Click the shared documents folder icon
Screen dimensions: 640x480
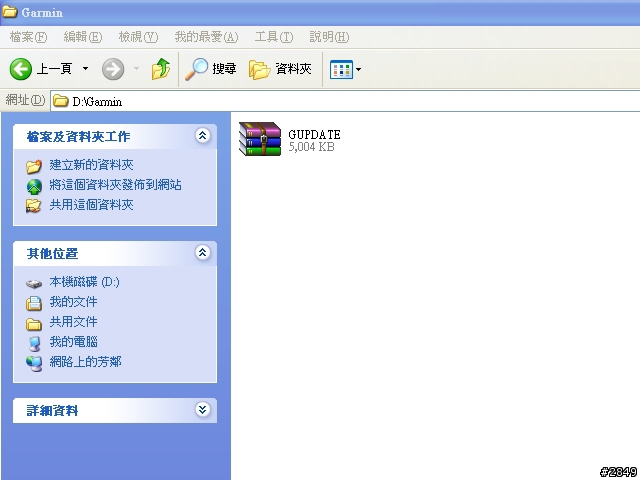click(x=34, y=324)
